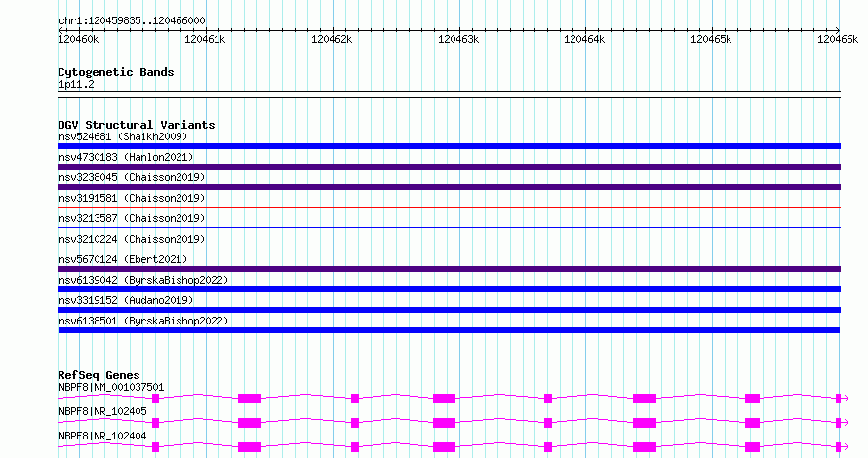Click the 120460k ruler label
Screen dimensions: 868x458
tap(79, 39)
